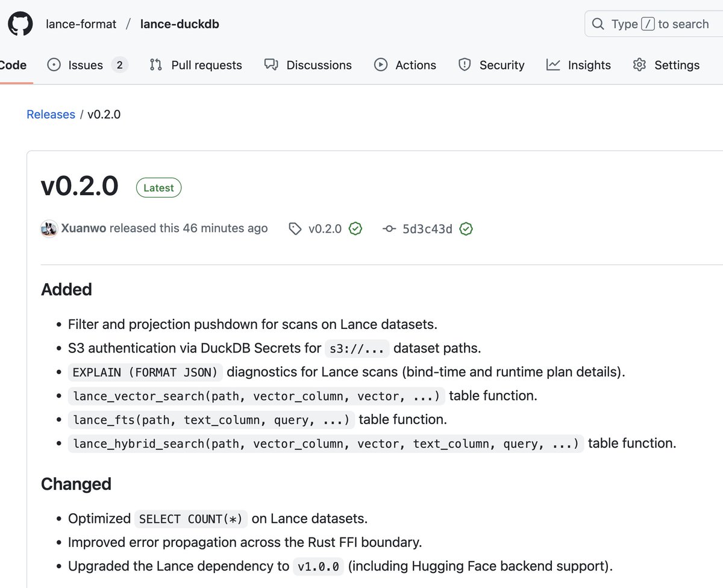Open commit 5d3c43d link
The image size is (723, 588).
(427, 229)
